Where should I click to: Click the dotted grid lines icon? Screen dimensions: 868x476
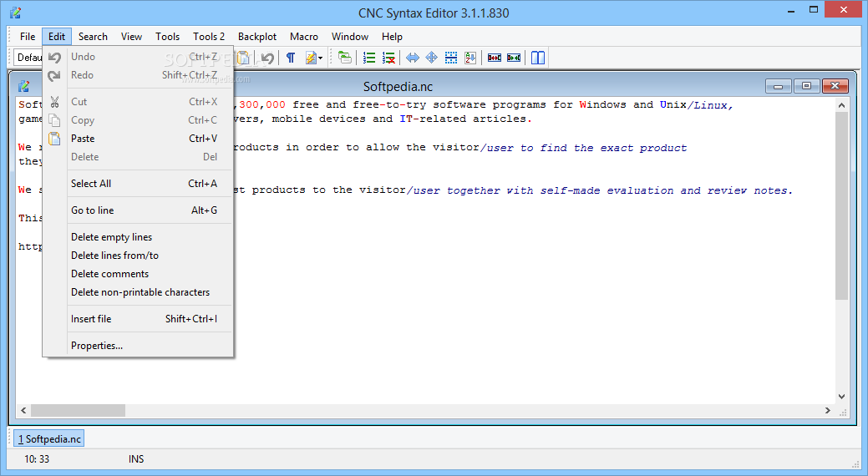click(x=451, y=58)
